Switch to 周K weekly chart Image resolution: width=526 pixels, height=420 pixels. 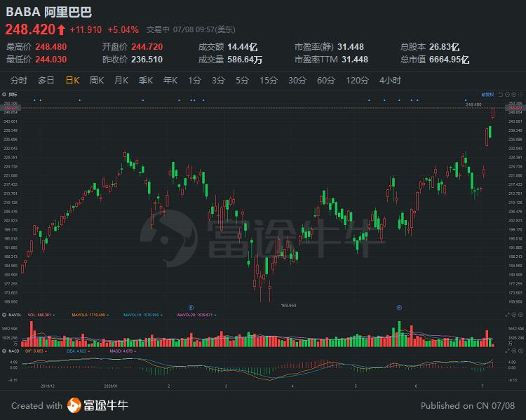[x=97, y=81]
